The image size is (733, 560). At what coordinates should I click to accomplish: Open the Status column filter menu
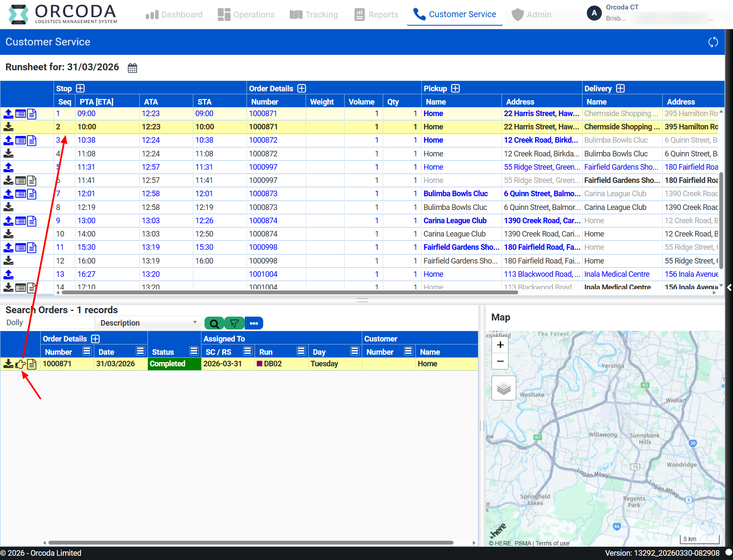click(194, 351)
